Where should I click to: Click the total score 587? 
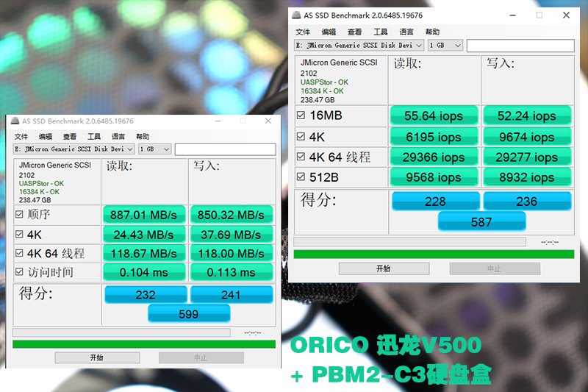pos(481,221)
